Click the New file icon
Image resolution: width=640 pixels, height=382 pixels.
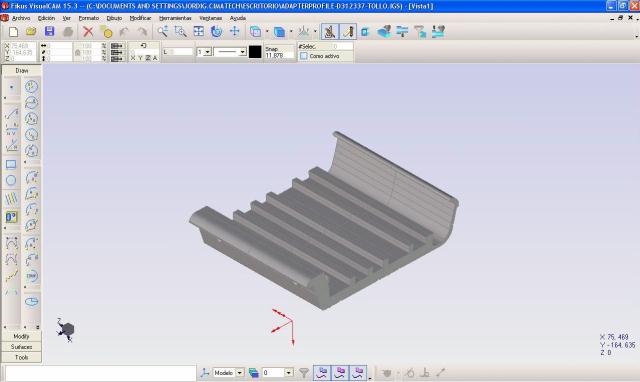tap(13, 32)
